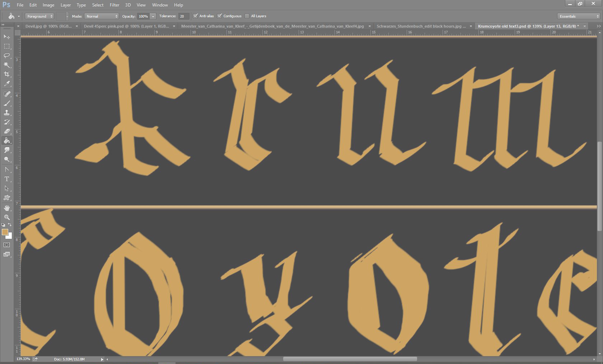
Task: Close the Devil.jpg tab
Action: click(x=77, y=26)
